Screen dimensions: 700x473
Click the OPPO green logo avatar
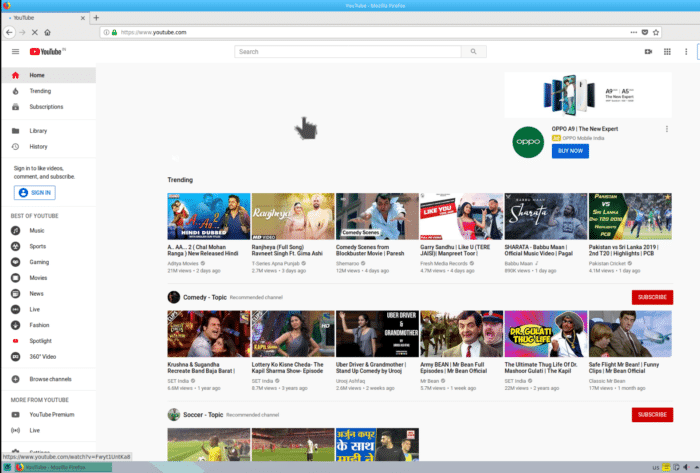[528, 142]
